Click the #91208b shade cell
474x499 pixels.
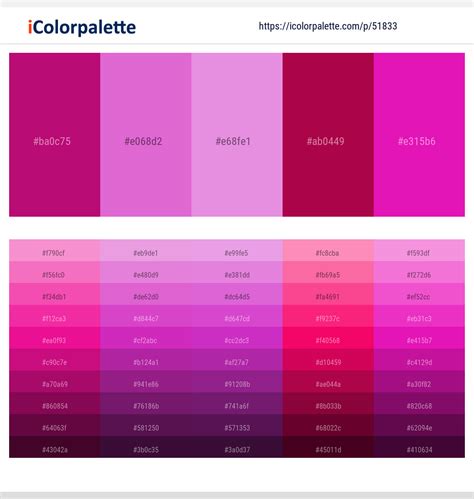pyautogui.click(x=237, y=381)
